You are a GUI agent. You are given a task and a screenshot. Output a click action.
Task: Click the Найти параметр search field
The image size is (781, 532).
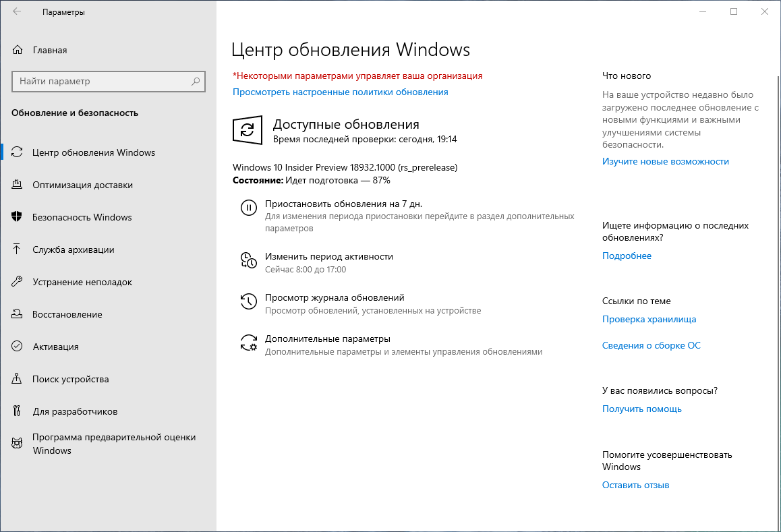click(108, 81)
